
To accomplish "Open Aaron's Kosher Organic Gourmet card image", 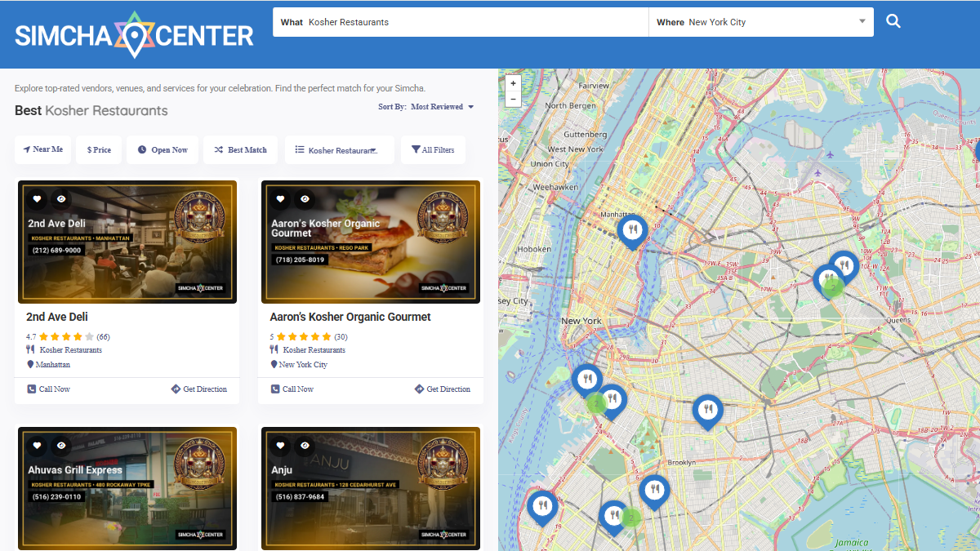I will click(371, 242).
